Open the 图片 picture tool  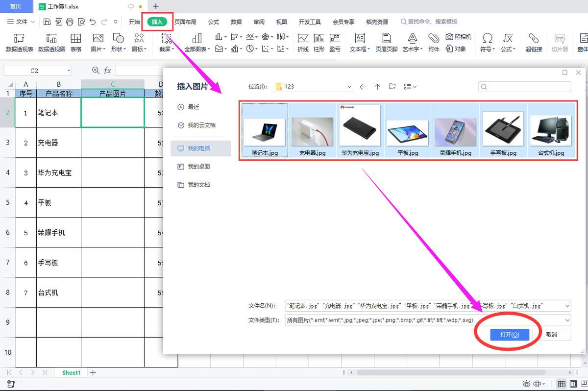(x=98, y=43)
